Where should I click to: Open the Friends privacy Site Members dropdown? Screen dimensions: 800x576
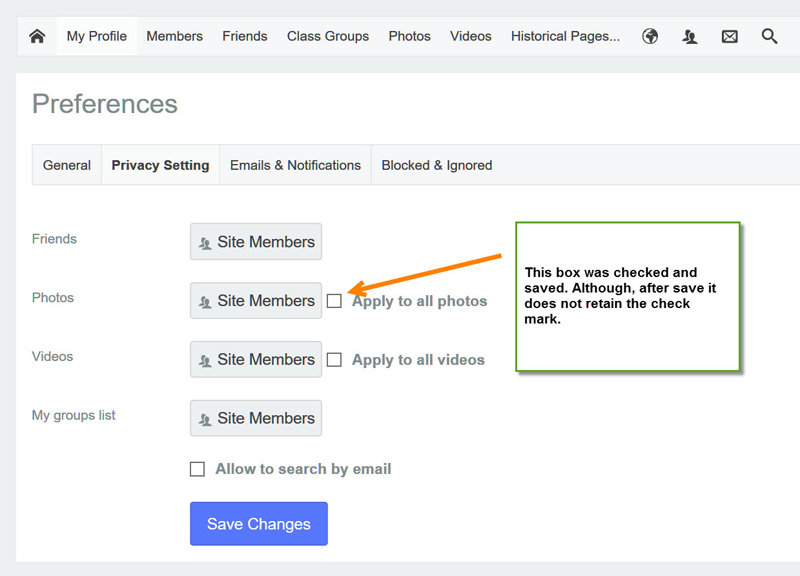coord(256,241)
